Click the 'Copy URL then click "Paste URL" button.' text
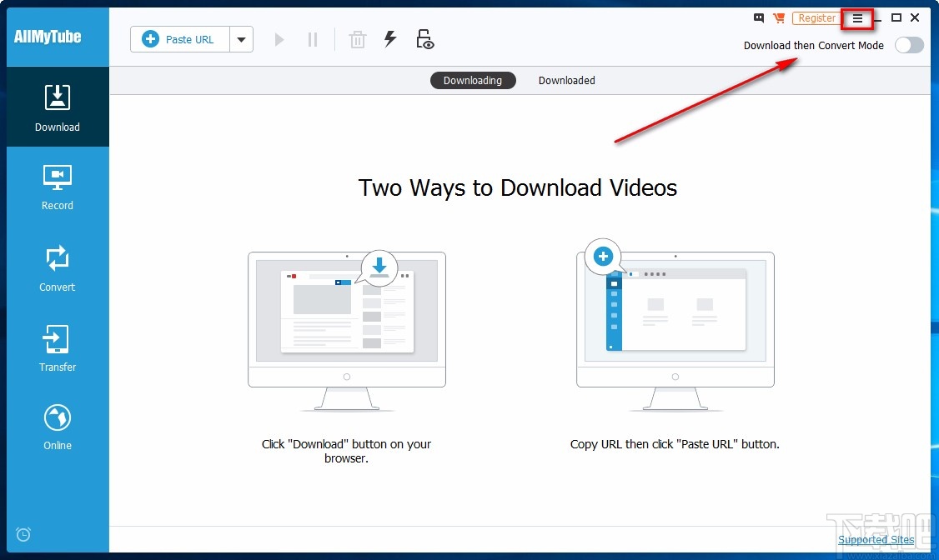 (x=675, y=444)
